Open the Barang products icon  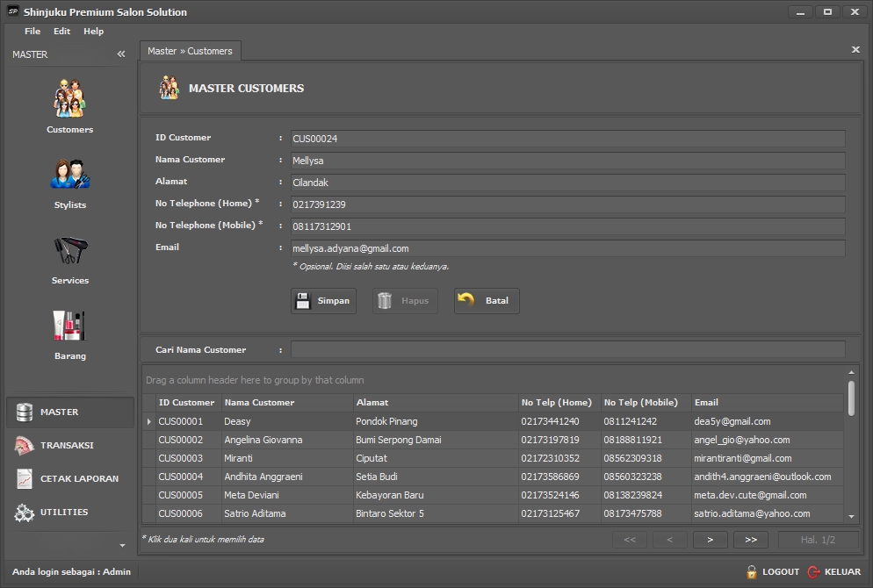(x=69, y=326)
